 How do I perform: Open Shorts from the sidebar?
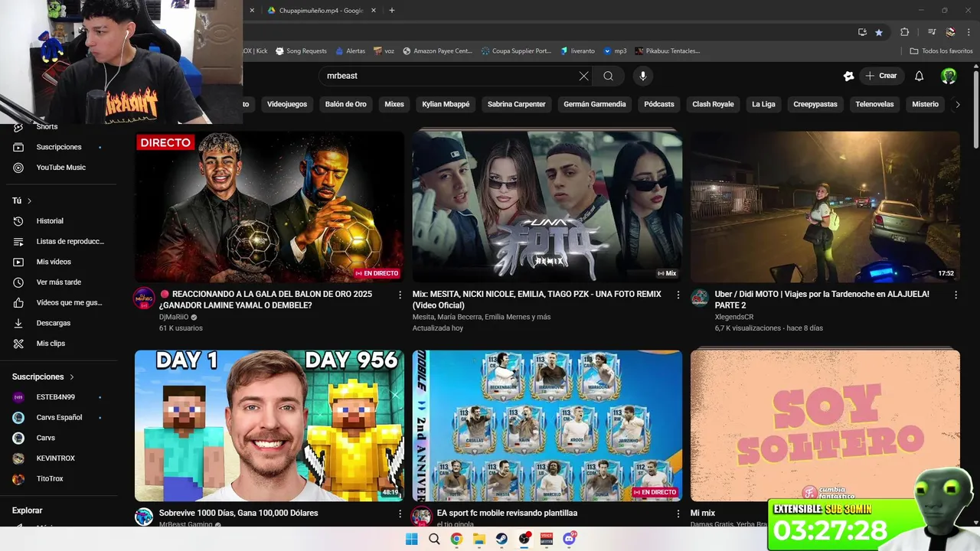pos(47,127)
